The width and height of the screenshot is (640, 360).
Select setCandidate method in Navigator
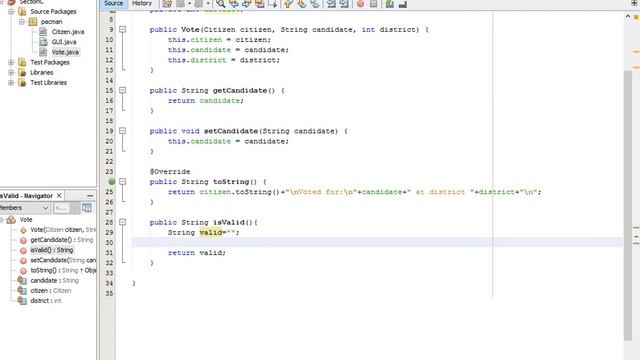click(x=63, y=260)
